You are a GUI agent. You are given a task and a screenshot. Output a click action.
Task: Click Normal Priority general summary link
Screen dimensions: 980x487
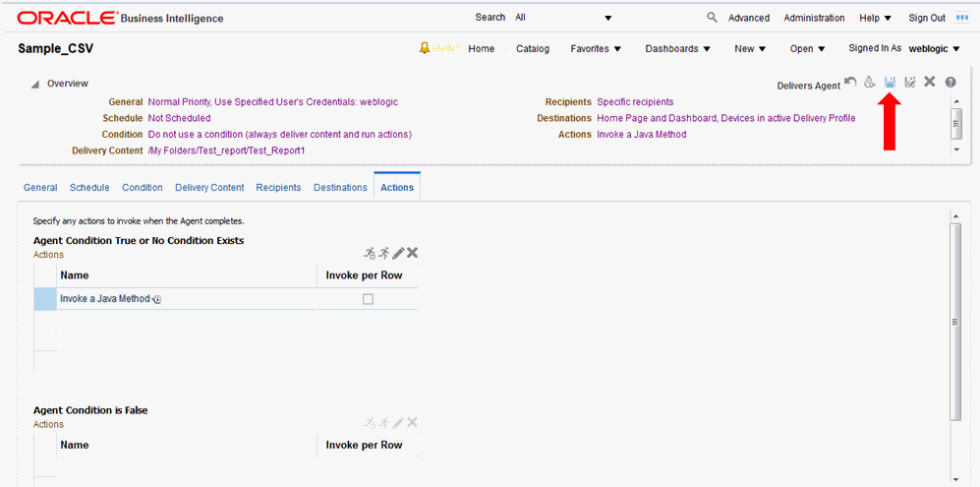click(x=272, y=102)
